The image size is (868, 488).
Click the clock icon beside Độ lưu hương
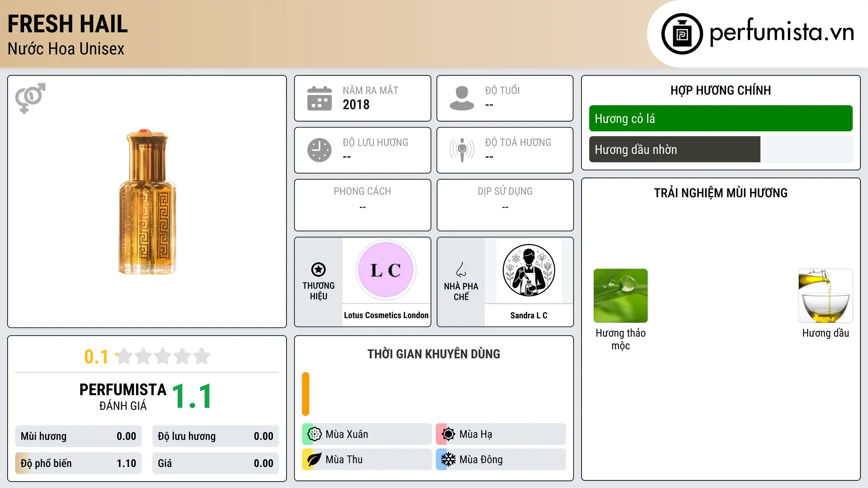tap(319, 150)
